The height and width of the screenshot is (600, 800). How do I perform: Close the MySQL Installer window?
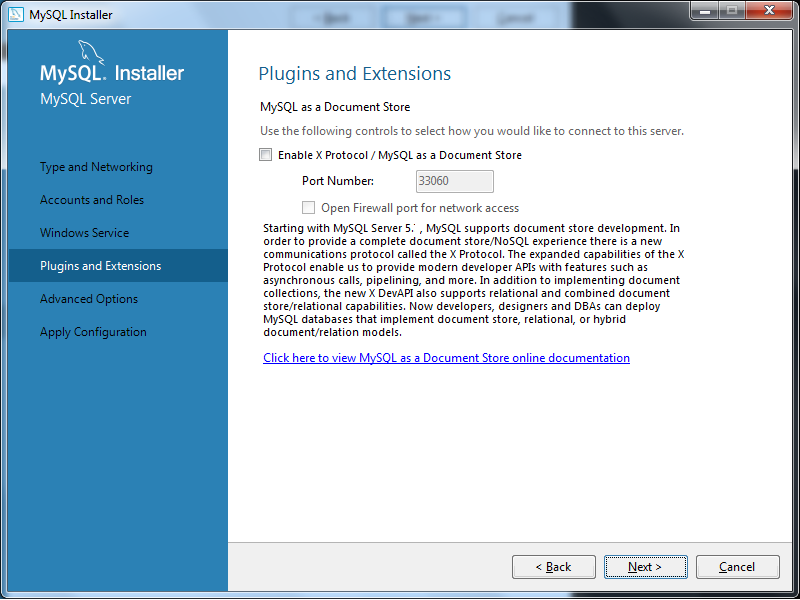tap(769, 11)
